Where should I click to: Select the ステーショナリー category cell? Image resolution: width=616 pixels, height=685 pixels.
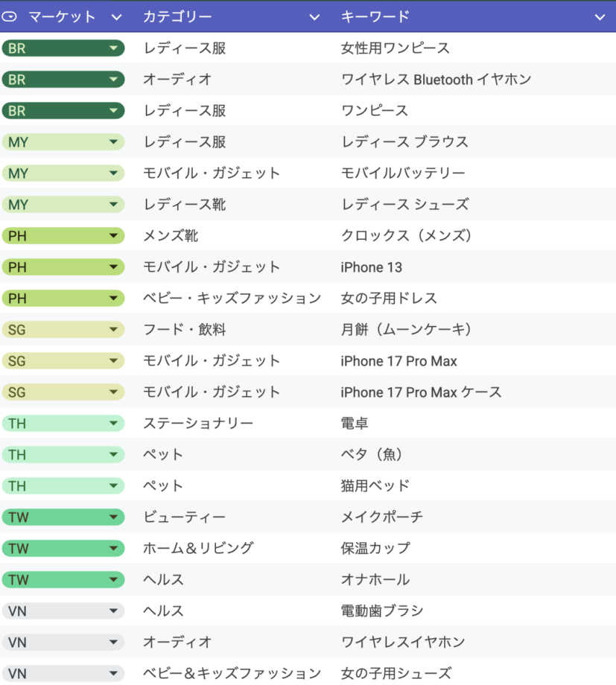pos(198,424)
